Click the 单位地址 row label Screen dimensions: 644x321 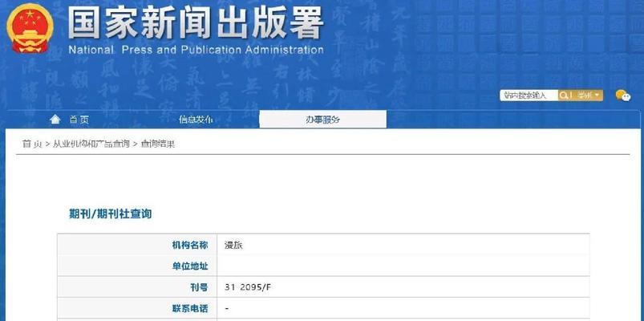click(x=190, y=266)
